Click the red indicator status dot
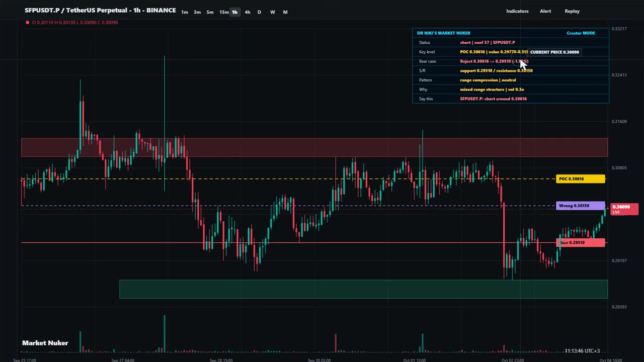 click(x=27, y=22)
